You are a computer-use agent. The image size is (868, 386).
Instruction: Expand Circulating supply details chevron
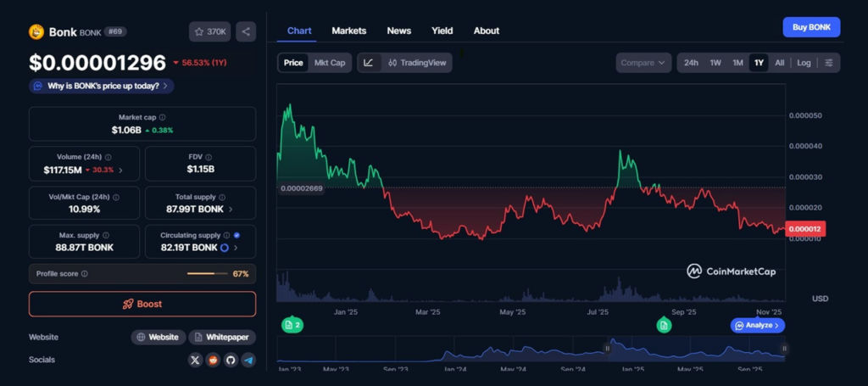[x=236, y=248]
